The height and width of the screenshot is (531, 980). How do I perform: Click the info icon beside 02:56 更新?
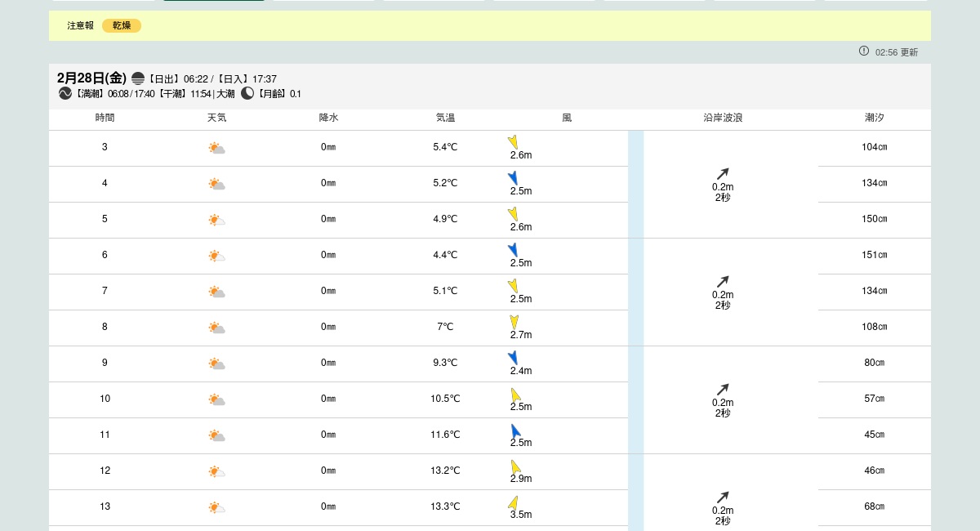[x=864, y=51]
